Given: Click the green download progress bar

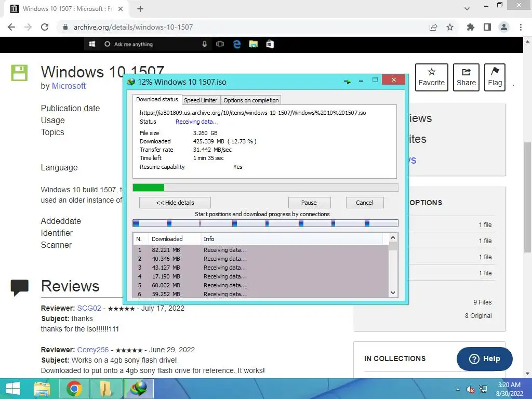Looking at the screenshot, I should coord(265,188).
